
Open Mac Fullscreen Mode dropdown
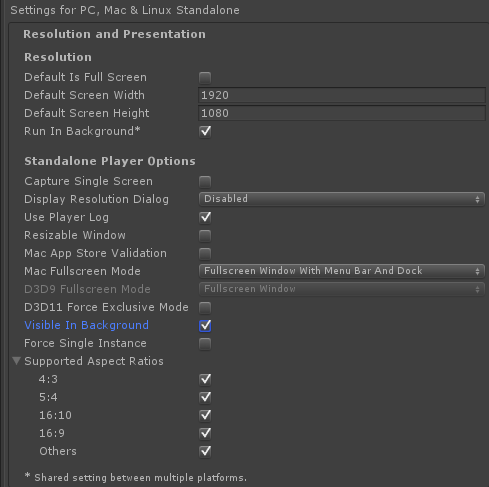pos(342,271)
